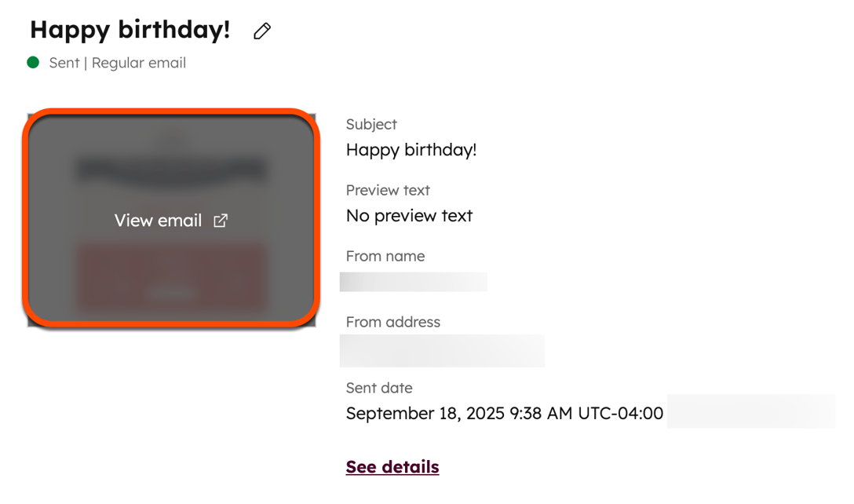Click the subject line Happy birthday!
Image resolution: width=854 pixels, height=504 pixels.
(x=411, y=149)
